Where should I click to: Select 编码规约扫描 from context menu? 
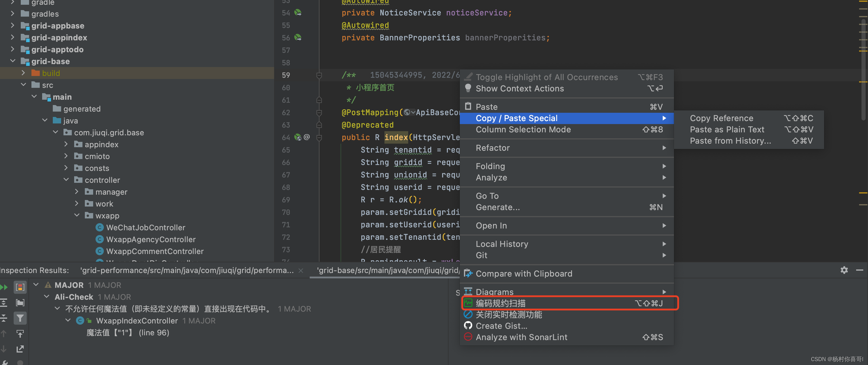coord(500,303)
